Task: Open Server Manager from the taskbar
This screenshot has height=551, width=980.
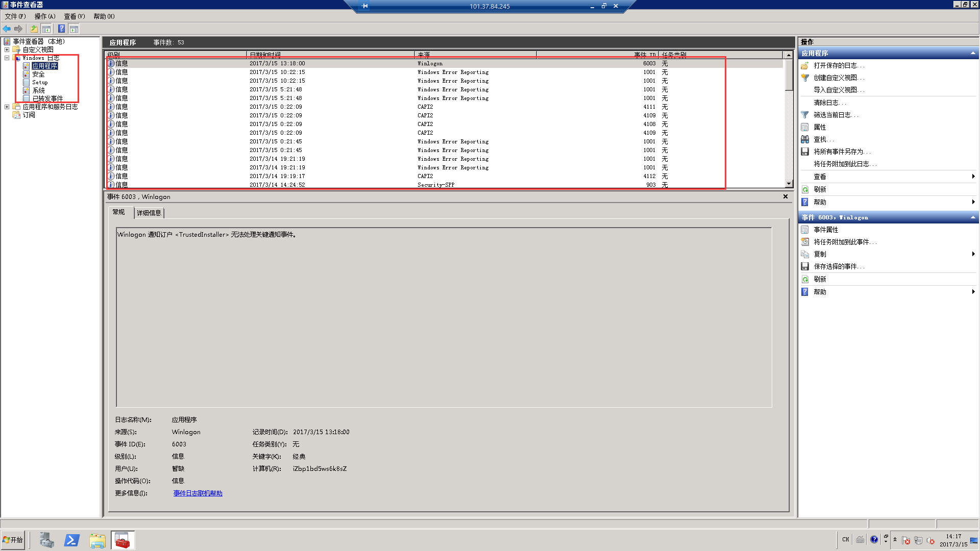Action: tap(47, 540)
